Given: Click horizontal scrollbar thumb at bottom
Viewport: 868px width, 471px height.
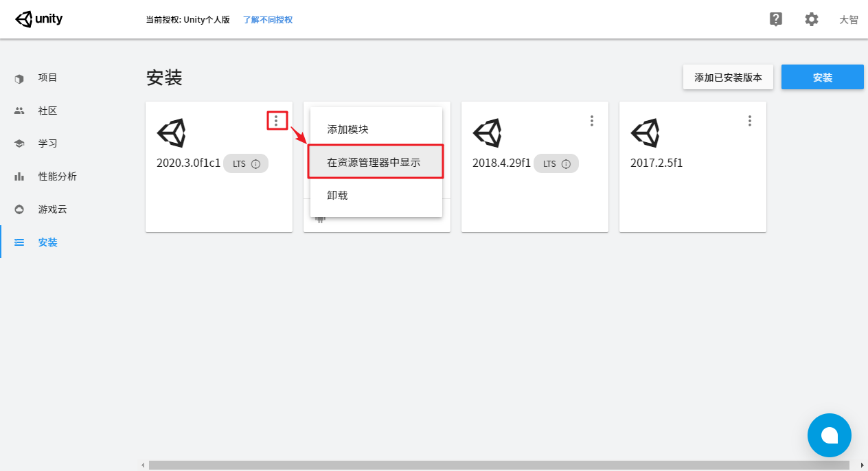Looking at the screenshot, I should (x=499, y=466).
